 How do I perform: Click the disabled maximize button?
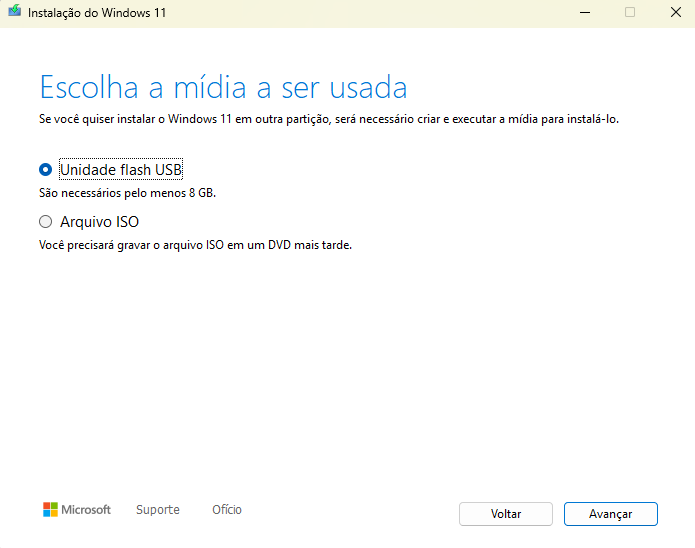coord(630,12)
